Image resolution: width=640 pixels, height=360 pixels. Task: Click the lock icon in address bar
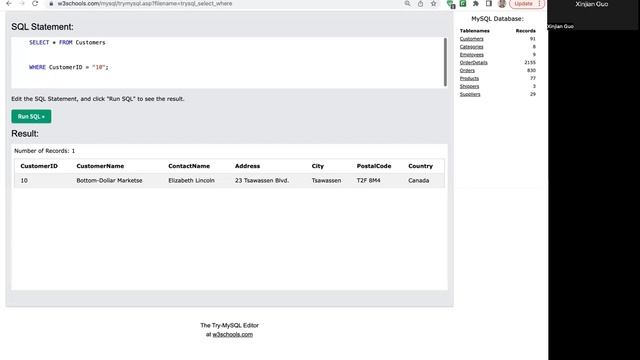coord(51,4)
